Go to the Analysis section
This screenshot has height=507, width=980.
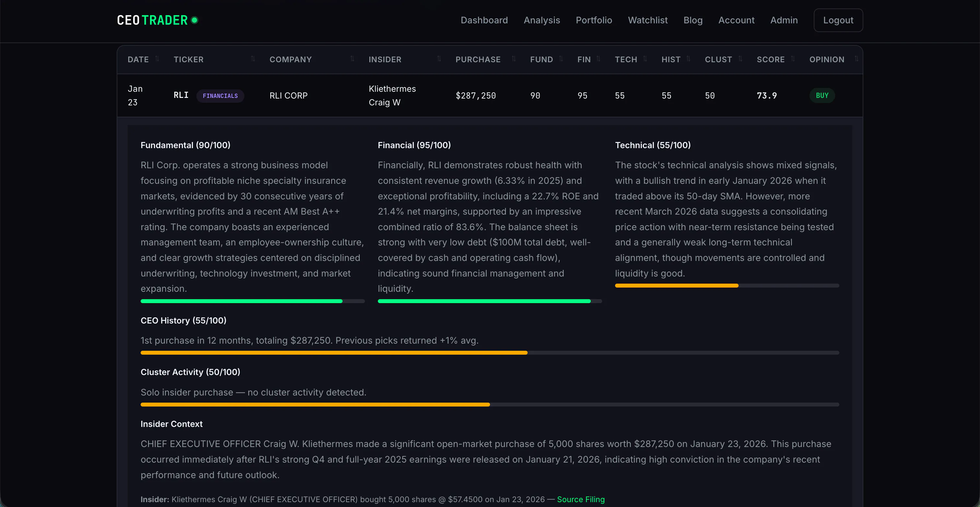[x=542, y=20]
